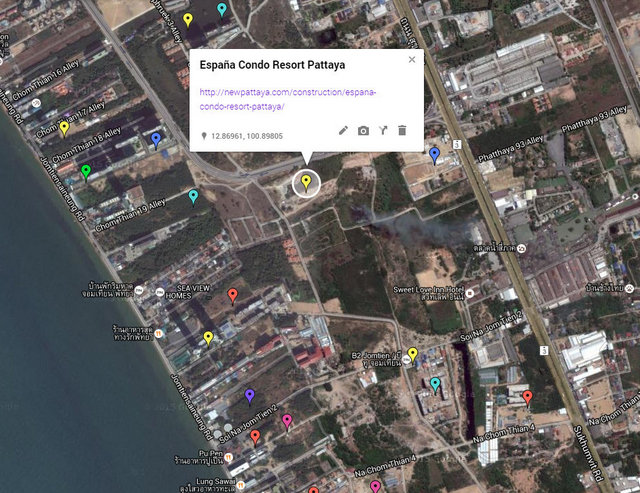640x493 pixels.
Task: Select yellow marker on Chom Thian 17 Alley label
Action: tap(64, 129)
